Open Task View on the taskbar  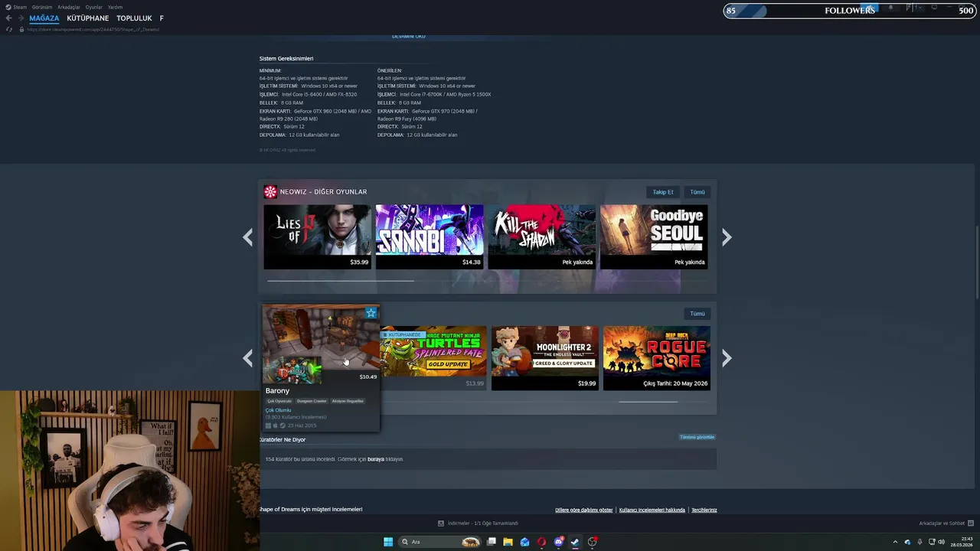(491, 542)
